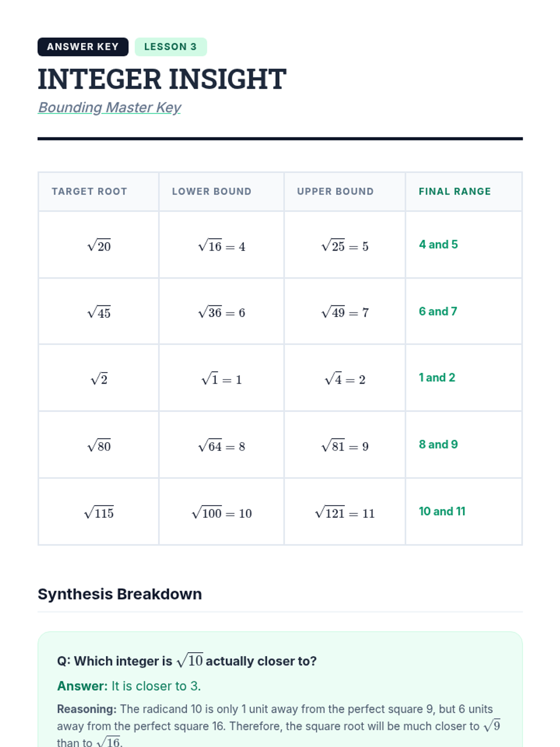
Task: Click the INTEGER INSIGHT title
Action: [x=161, y=79]
